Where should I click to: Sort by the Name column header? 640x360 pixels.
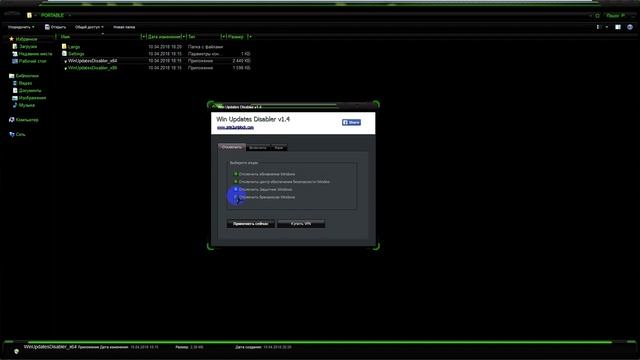[x=65, y=37]
